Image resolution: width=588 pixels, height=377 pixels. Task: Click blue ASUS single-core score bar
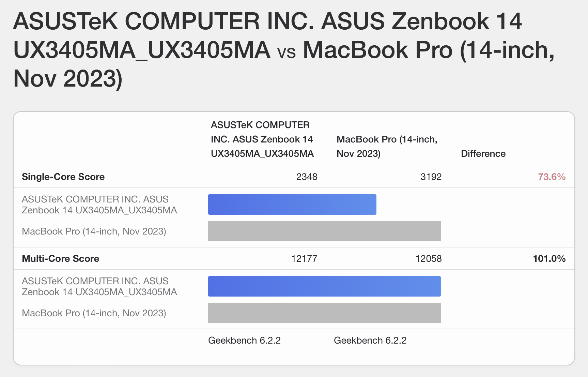point(292,205)
